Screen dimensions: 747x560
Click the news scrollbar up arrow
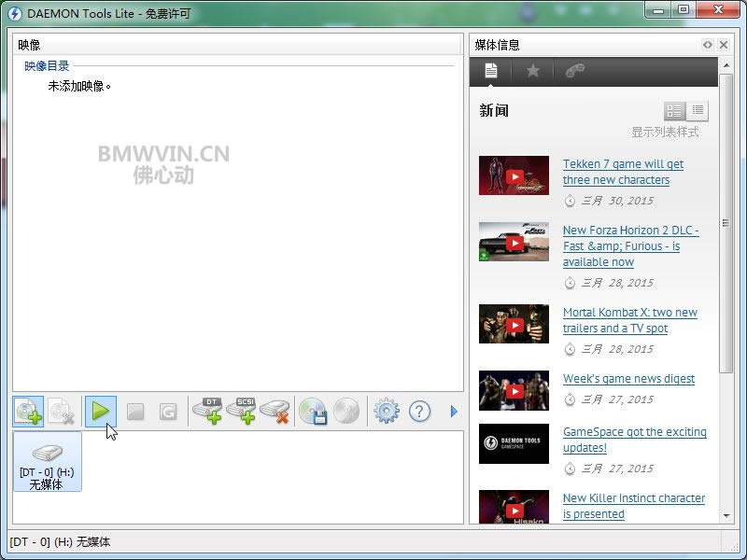click(726, 65)
